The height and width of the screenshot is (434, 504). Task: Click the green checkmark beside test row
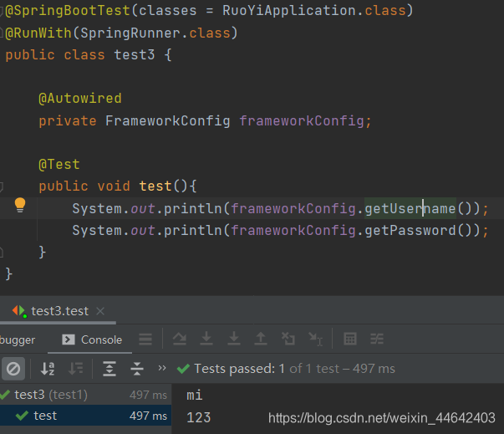coord(22,416)
